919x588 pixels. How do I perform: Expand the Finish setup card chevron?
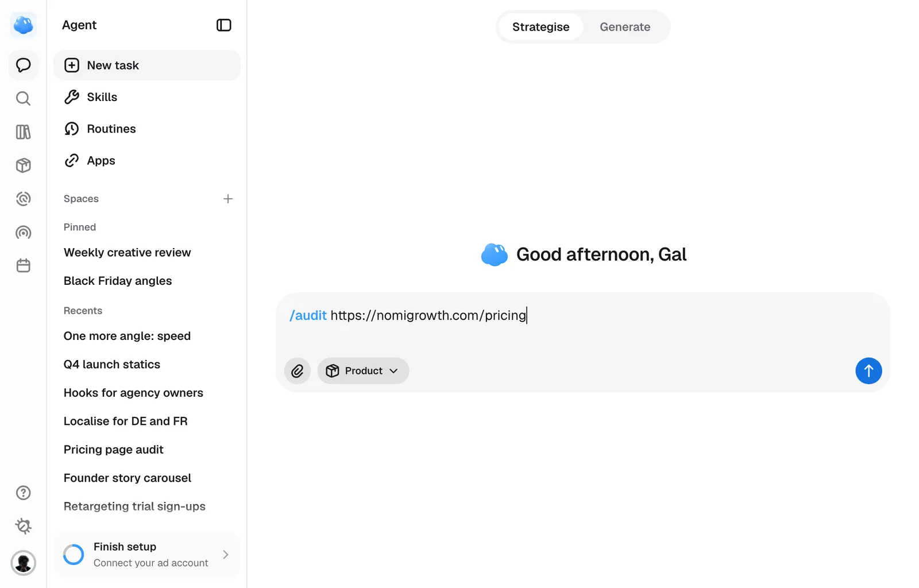point(226,555)
